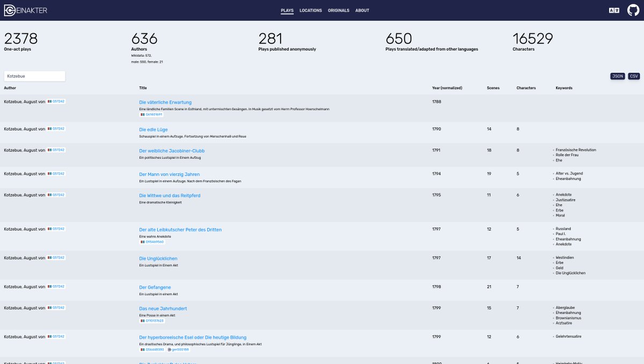
Task: Click keyword Rolle der Frau
Action: 567,155
